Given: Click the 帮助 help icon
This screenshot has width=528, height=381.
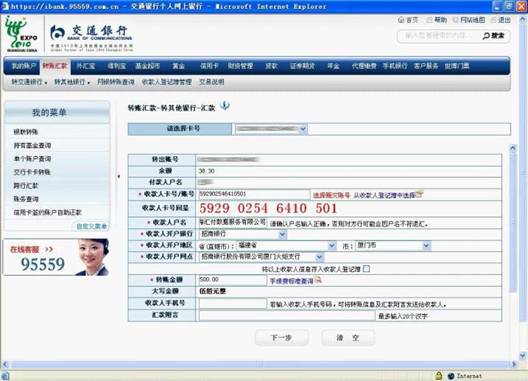Looking at the screenshot, I should coord(429,20).
